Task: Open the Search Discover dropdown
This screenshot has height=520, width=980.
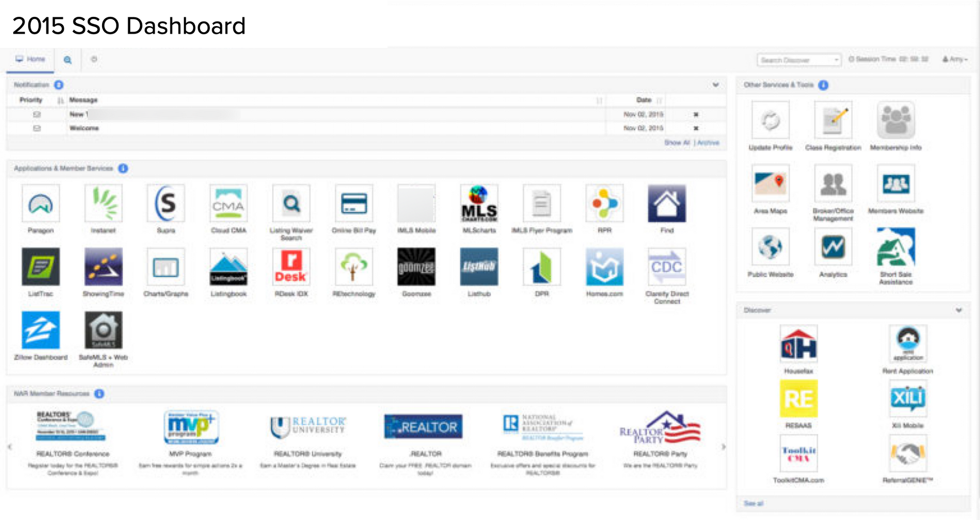Action: 799,60
